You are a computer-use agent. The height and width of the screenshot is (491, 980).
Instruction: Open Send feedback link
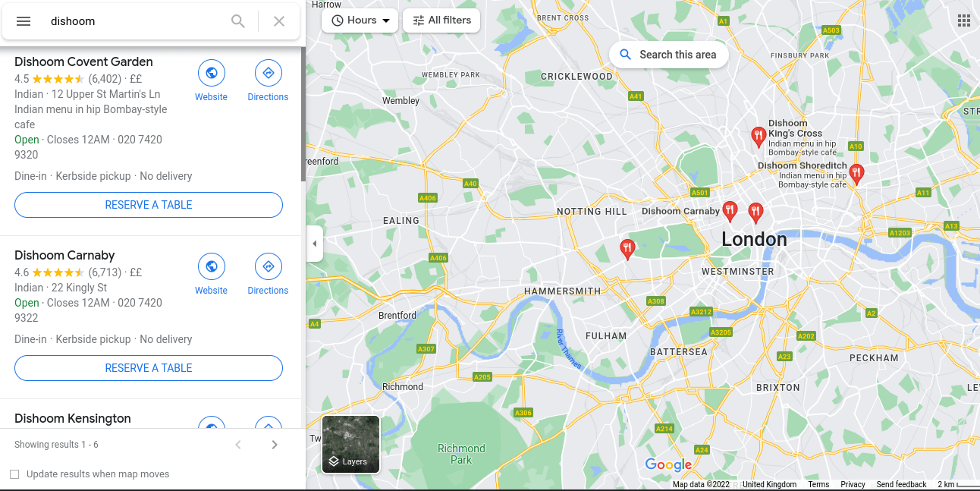point(901,484)
